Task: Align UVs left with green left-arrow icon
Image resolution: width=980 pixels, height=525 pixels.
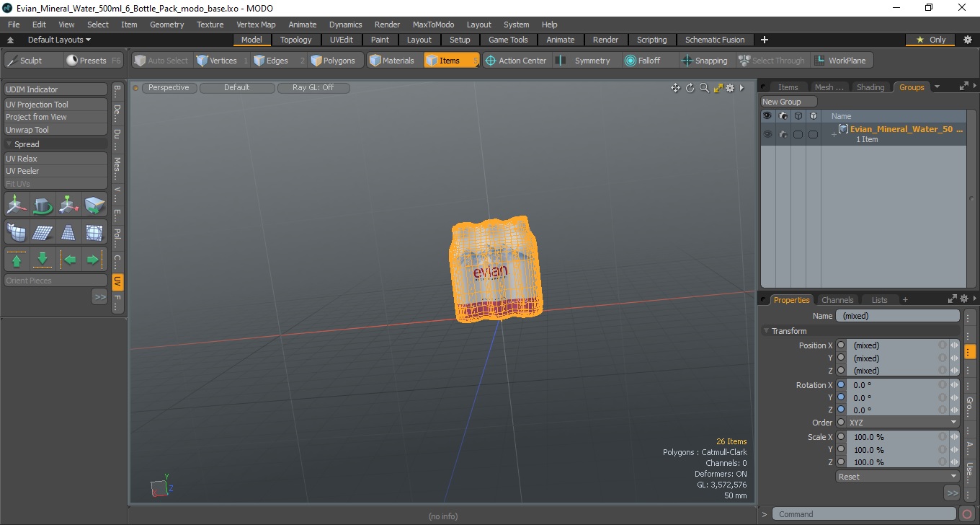Action: [68, 260]
